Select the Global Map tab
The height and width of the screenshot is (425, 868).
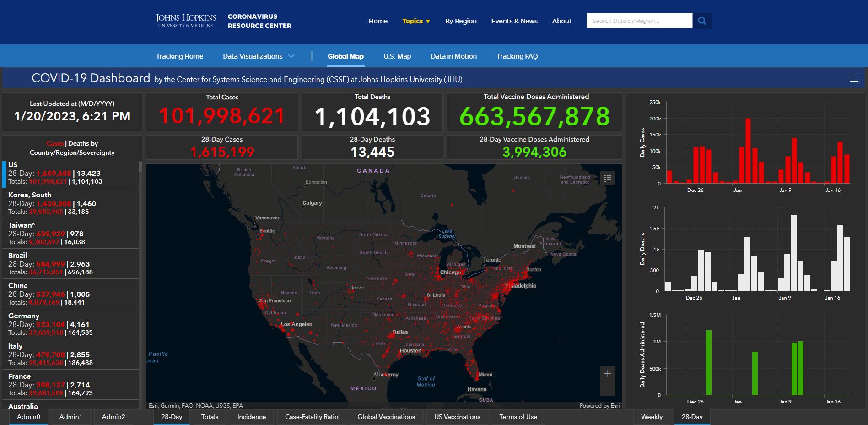tap(345, 56)
